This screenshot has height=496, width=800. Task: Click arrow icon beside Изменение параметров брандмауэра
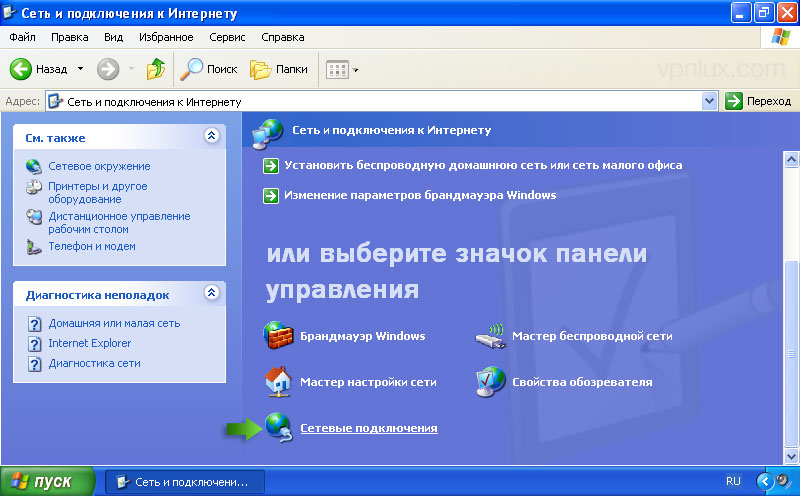(270, 195)
